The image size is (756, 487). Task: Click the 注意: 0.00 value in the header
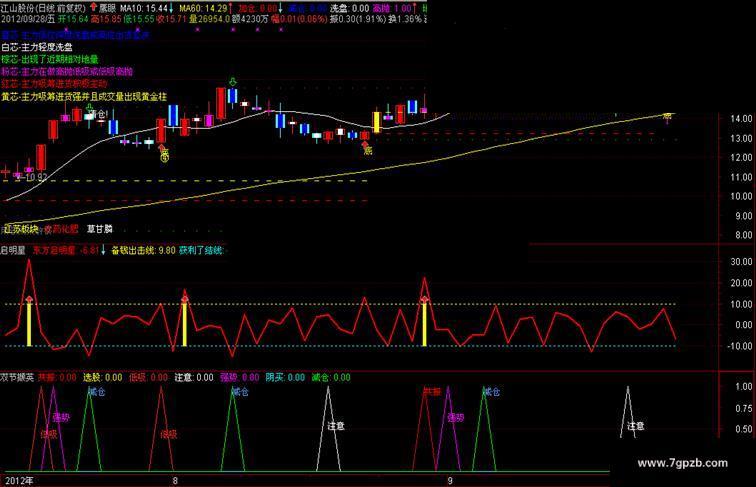194,377
